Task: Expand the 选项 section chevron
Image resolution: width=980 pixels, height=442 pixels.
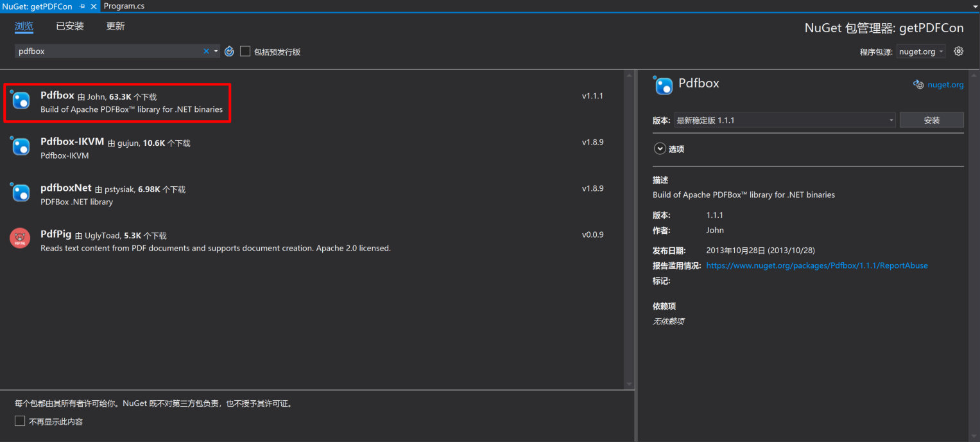Action: [659, 148]
